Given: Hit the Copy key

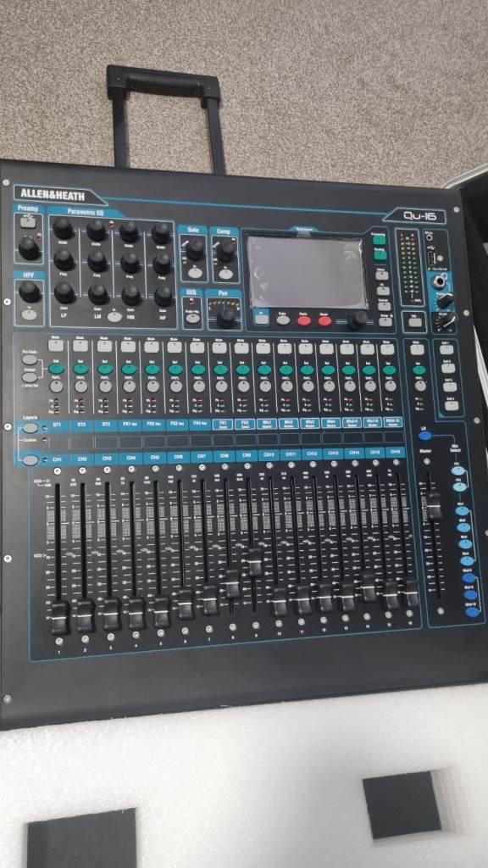Looking at the screenshot, I should (283, 320).
